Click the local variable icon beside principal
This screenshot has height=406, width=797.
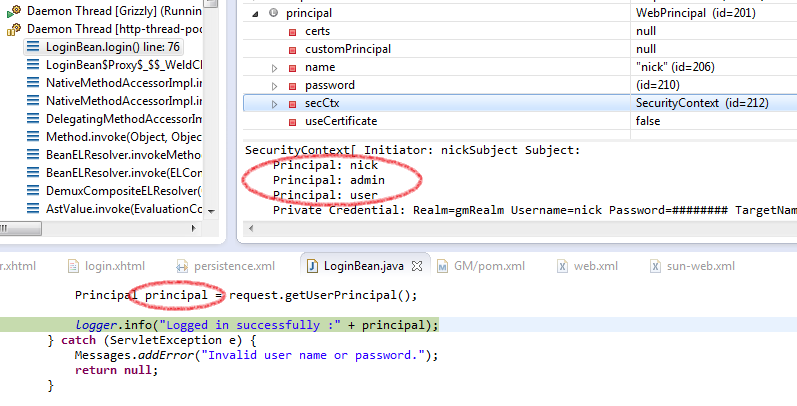point(273,13)
